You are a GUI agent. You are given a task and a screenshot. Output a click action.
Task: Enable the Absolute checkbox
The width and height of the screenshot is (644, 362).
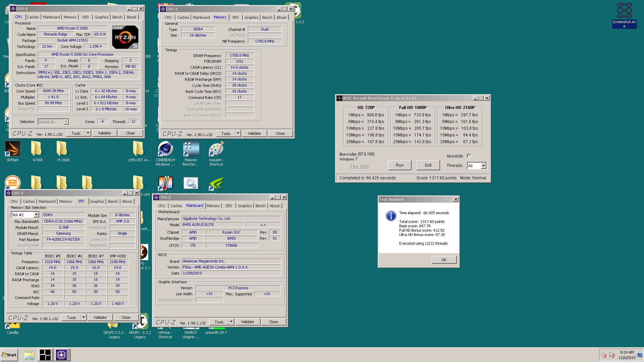coord(469,156)
